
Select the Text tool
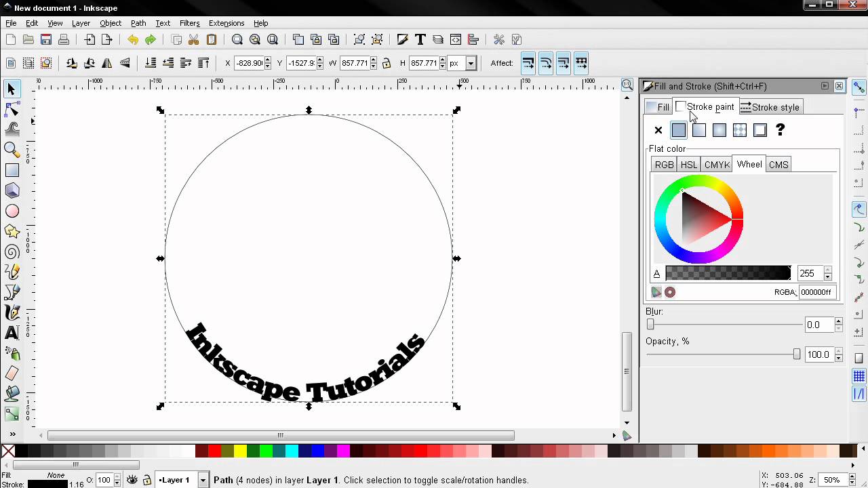pos(12,333)
